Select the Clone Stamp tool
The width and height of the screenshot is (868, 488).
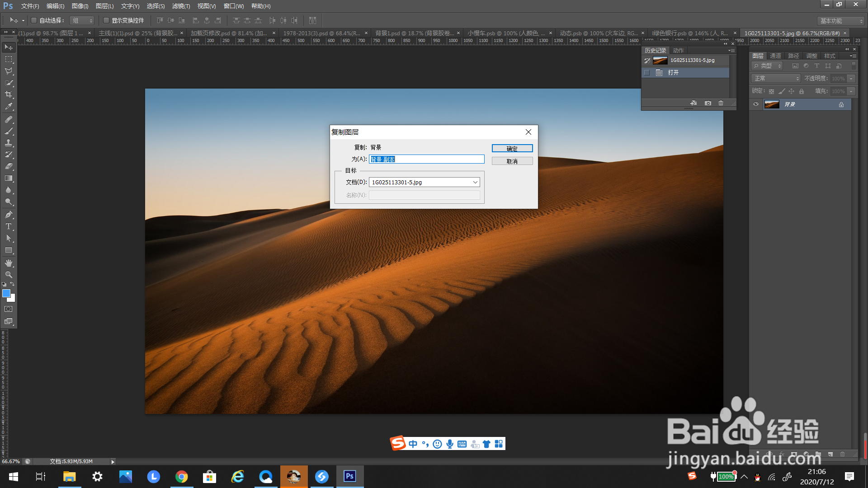[x=9, y=143]
